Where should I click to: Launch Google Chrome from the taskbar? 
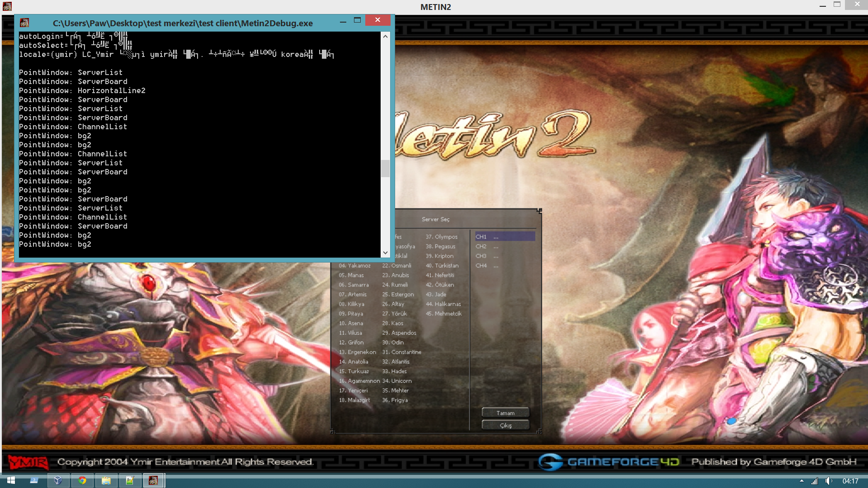tap(82, 480)
